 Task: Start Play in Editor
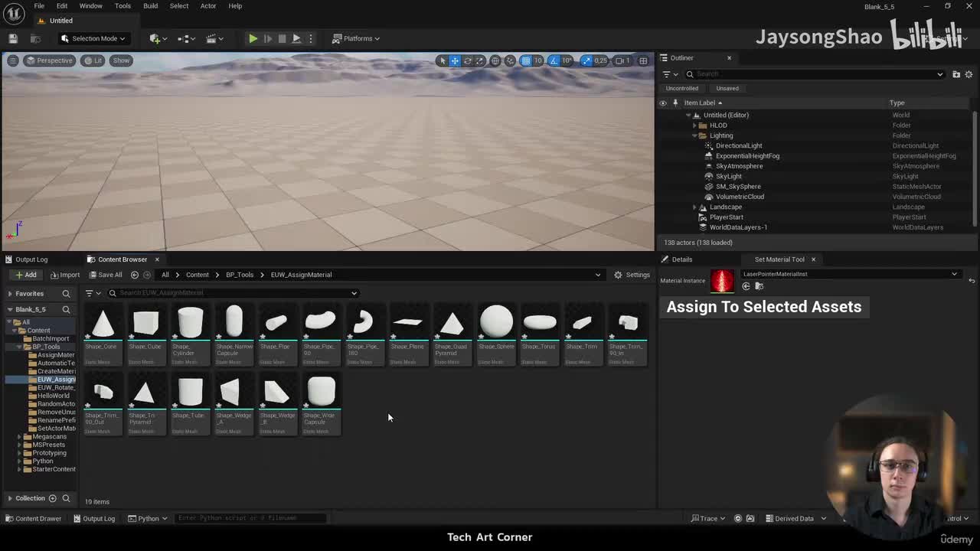point(253,38)
